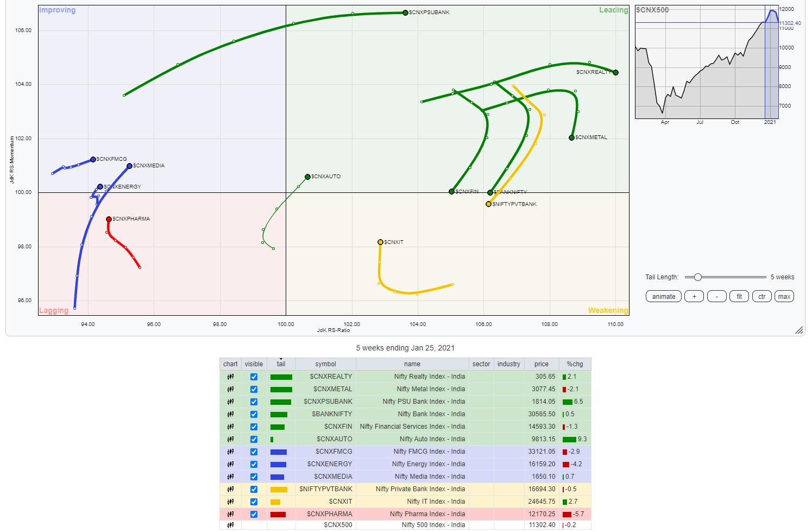812x532 pixels.
Task: Open chart icon for $CNXIT row
Action: pos(230,502)
